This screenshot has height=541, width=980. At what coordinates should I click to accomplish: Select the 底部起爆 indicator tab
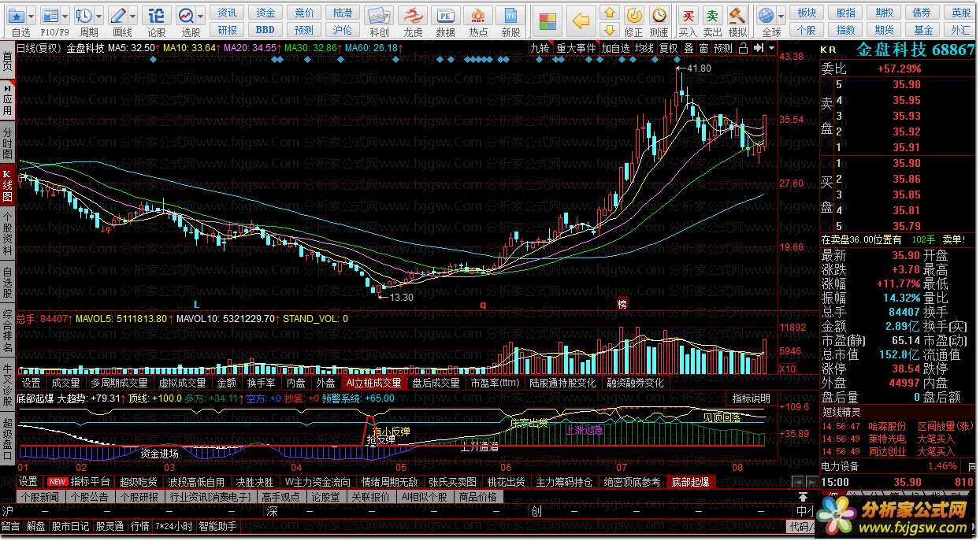[x=691, y=482]
